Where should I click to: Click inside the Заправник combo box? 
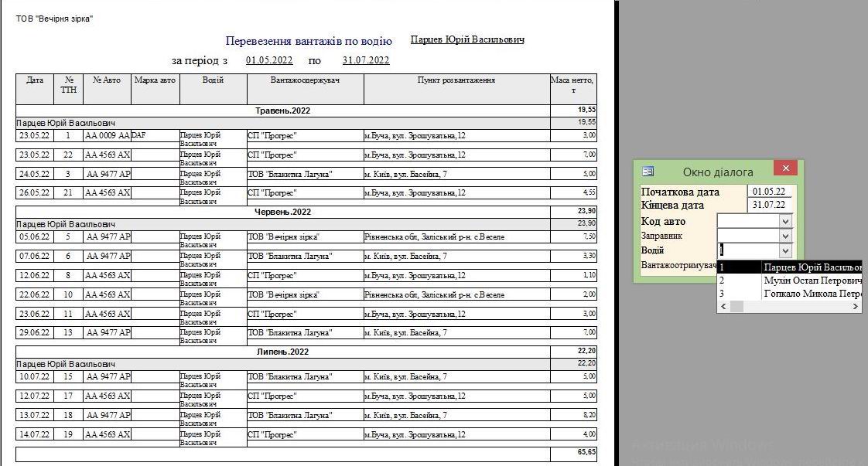point(748,236)
